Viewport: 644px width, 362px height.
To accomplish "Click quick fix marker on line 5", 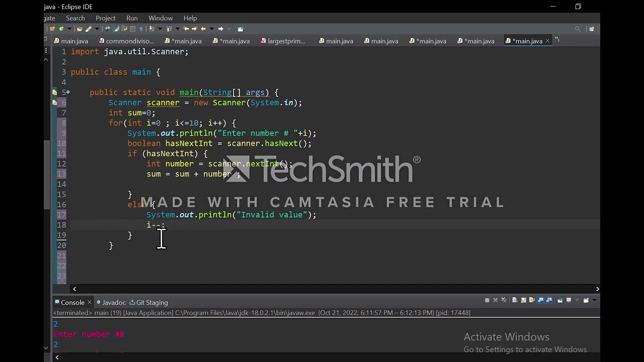I will tap(54, 93).
